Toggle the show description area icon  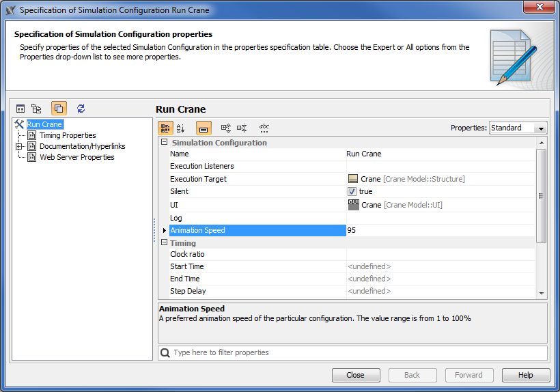204,128
